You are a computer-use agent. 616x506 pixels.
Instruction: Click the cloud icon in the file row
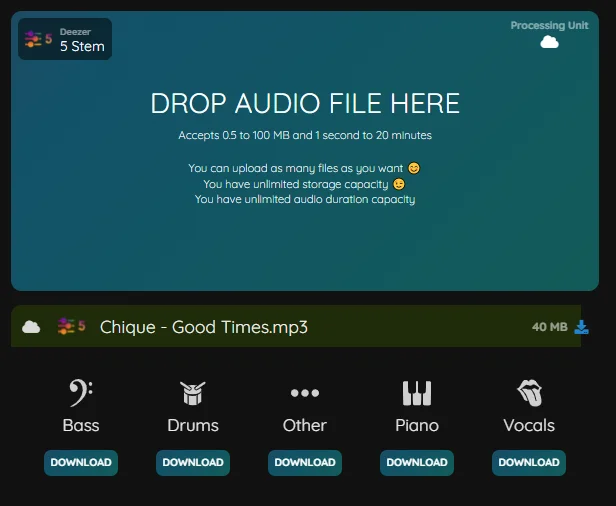31,327
